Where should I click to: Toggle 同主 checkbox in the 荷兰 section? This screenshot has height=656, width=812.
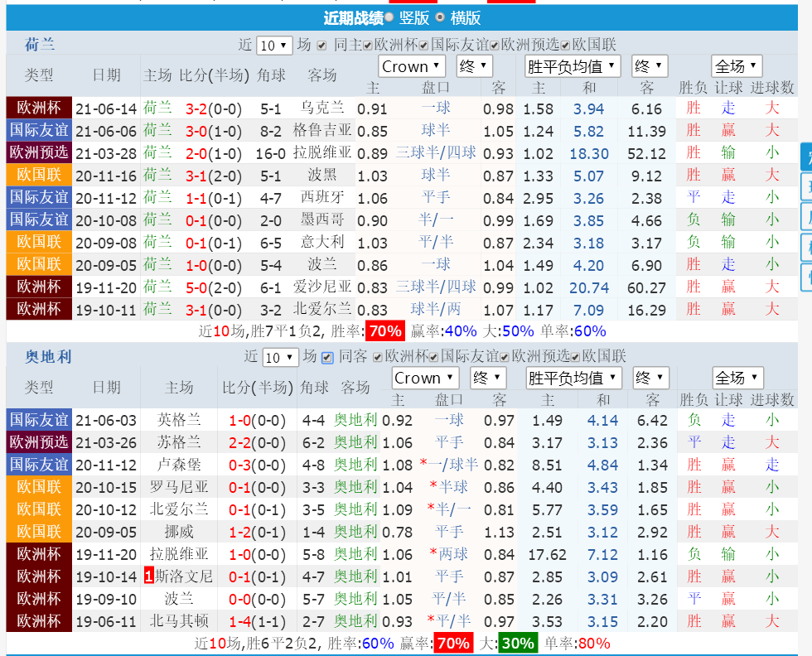click(x=321, y=46)
